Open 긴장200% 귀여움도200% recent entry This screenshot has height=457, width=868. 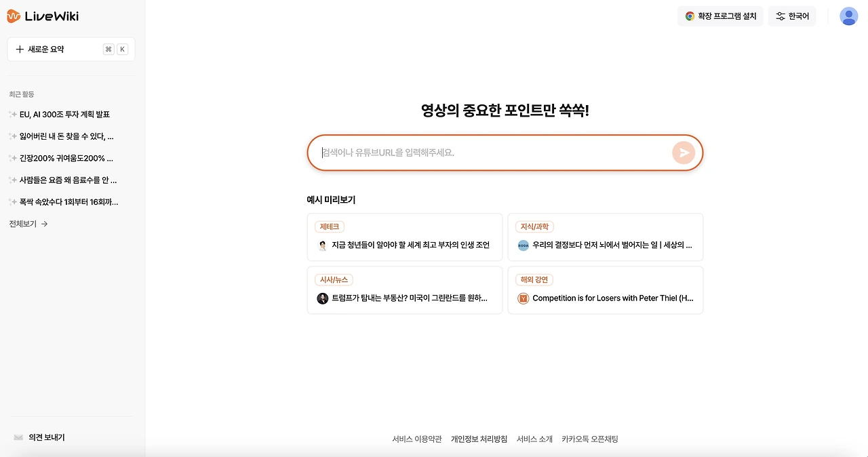pos(61,158)
